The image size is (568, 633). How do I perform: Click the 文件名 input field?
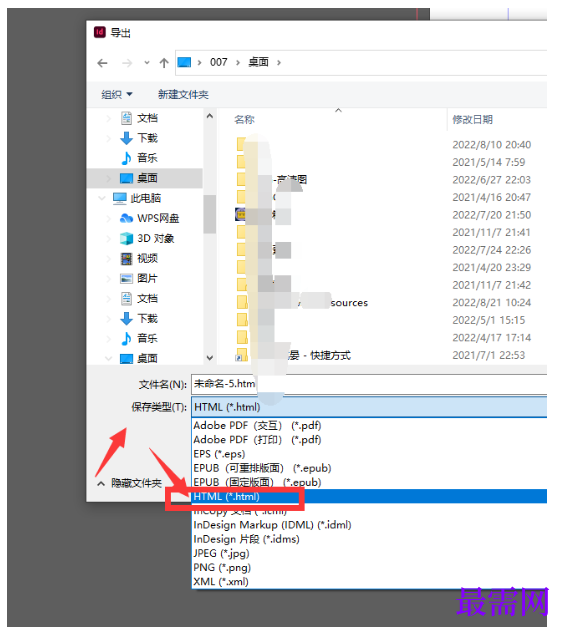pos(369,384)
